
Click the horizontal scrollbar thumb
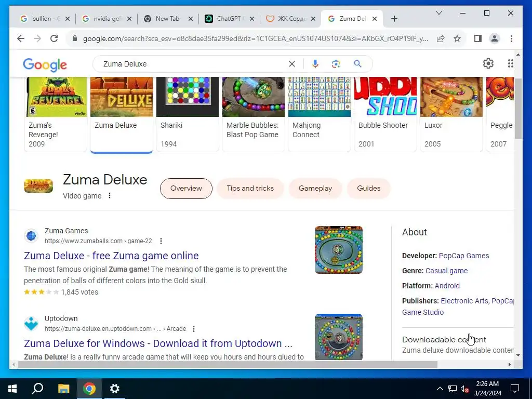pyautogui.click(x=228, y=365)
